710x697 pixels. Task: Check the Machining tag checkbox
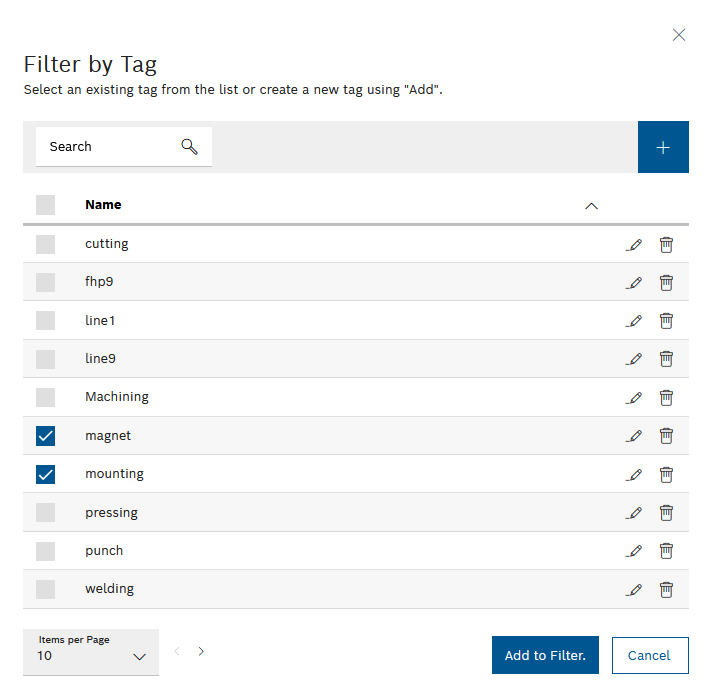pos(45,397)
